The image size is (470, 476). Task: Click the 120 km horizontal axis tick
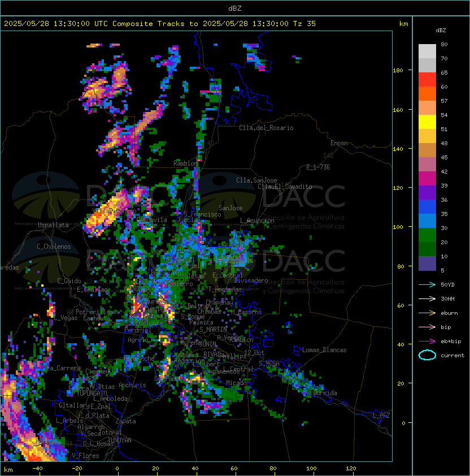coord(351,469)
